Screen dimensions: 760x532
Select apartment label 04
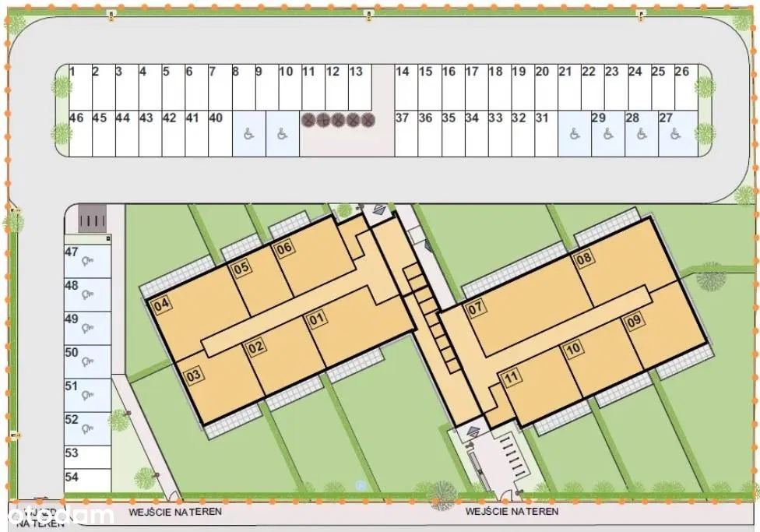tap(162, 305)
